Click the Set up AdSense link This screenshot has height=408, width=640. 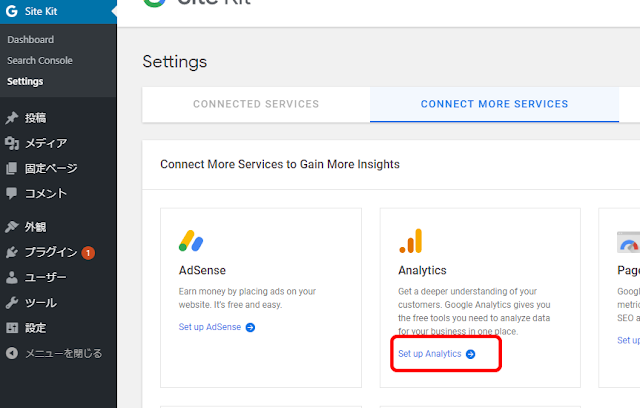210,327
